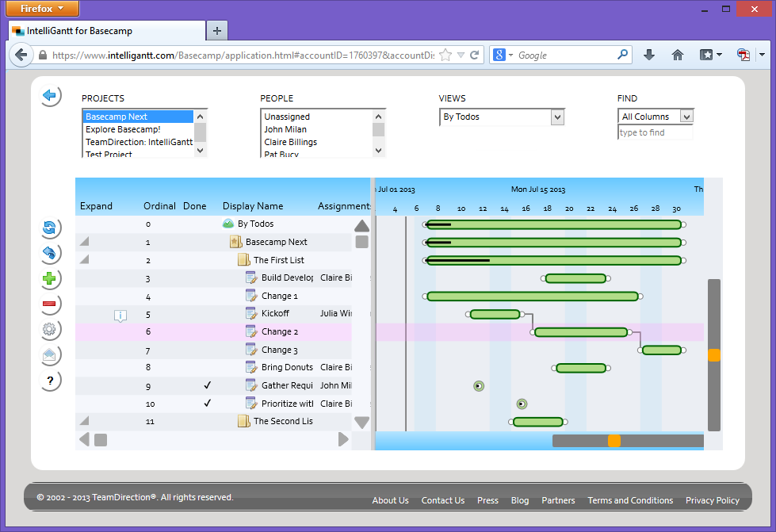The width and height of the screenshot is (776, 532).
Task: Open the Terms and Conditions link
Action: pos(630,500)
